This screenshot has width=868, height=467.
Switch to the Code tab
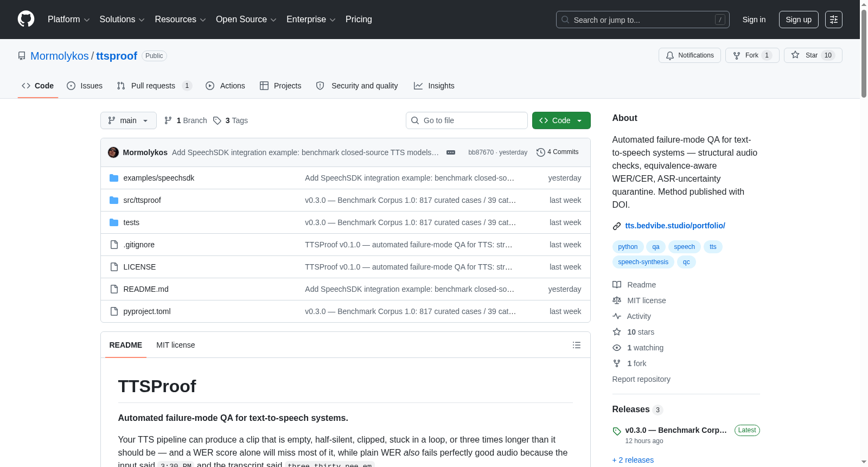point(38,86)
